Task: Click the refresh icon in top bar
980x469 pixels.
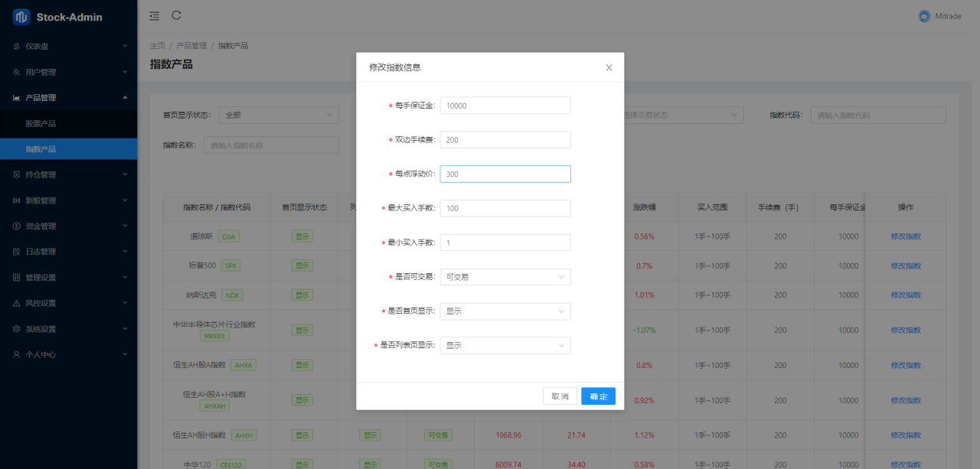Action: pos(177,15)
